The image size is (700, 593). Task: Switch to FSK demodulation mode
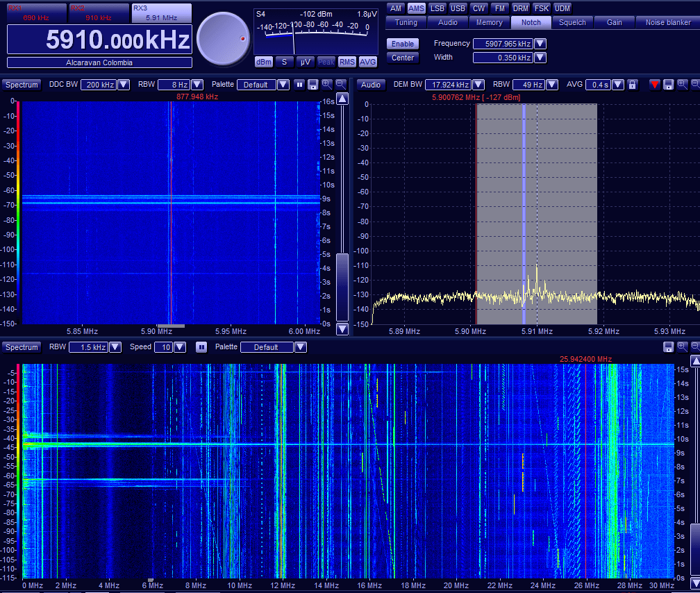point(542,8)
